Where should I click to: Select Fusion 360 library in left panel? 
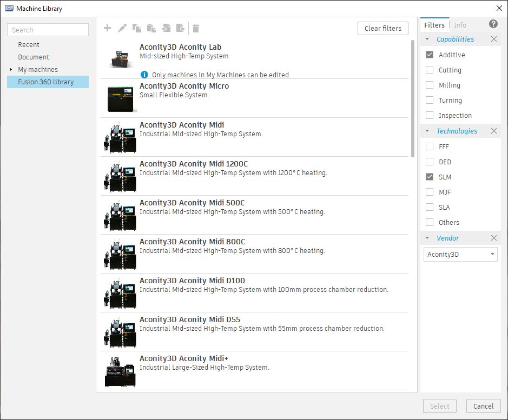(48, 82)
